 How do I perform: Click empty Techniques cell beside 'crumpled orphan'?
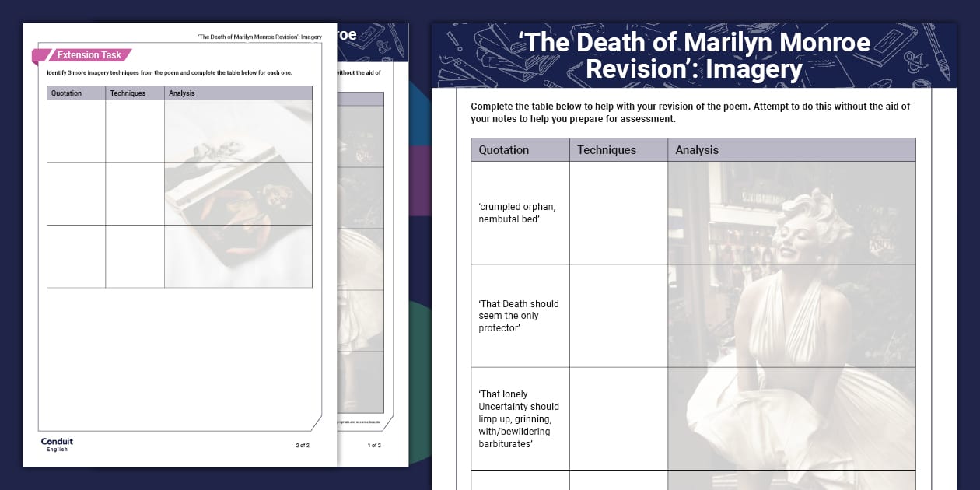click(618, 213)
